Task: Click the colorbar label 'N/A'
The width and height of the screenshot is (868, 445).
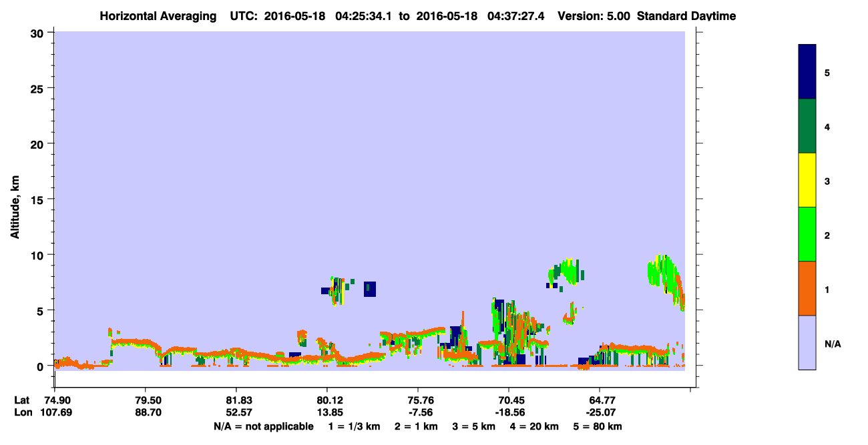Action: (x=832, y=344)
